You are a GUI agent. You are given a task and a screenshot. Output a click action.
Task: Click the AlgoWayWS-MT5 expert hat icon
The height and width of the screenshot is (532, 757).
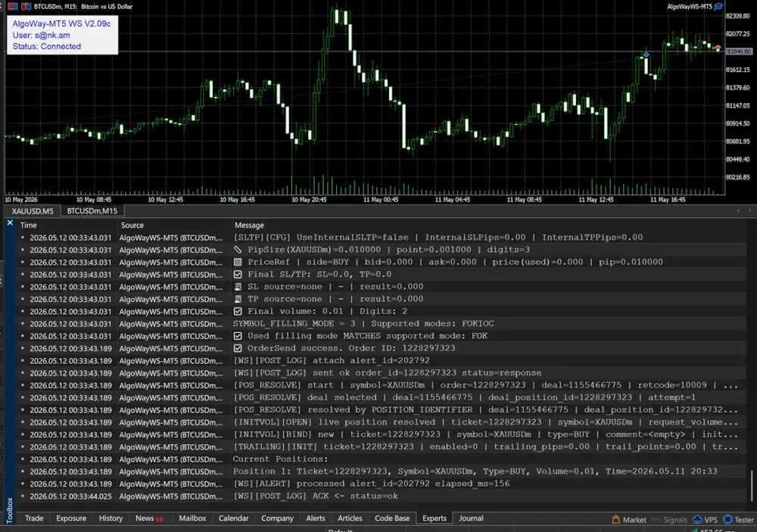tap(719, 6)
